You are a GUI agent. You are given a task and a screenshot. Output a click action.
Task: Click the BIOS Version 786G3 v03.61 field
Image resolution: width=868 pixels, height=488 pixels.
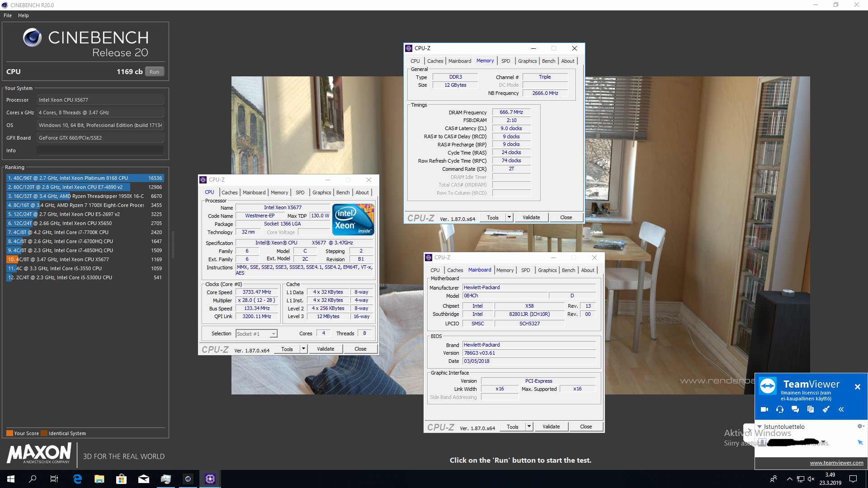(529, 353)
